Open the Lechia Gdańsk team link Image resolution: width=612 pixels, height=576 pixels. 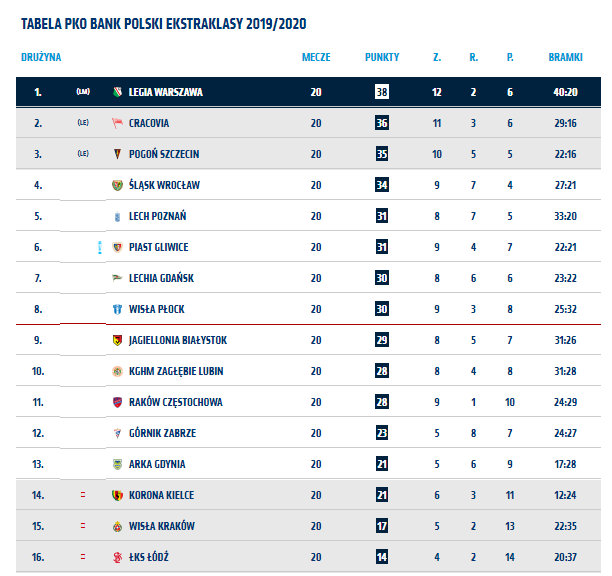161,278
